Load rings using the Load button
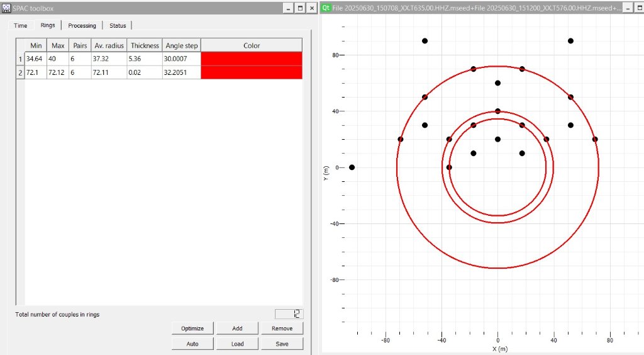 pos(237,344)
